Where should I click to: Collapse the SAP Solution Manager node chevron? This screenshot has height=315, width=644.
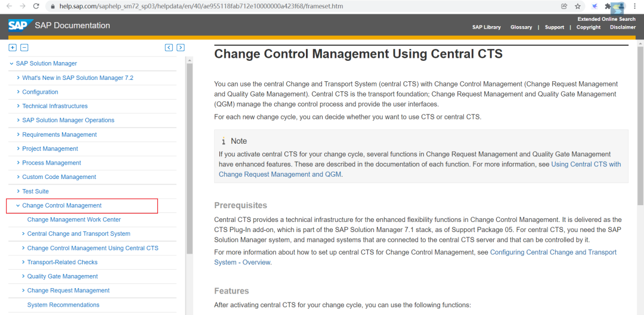[11, 64]
